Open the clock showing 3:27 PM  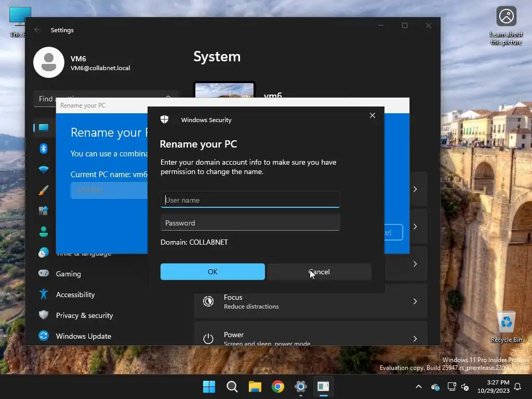(x=494, y=387)
